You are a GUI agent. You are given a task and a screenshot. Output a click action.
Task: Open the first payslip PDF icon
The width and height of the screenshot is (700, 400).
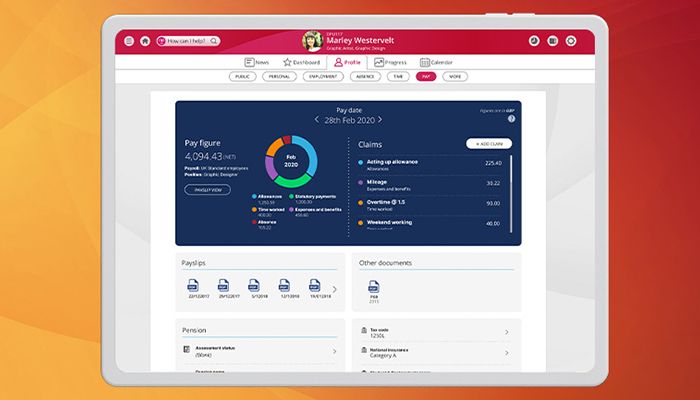click(193, 285)
